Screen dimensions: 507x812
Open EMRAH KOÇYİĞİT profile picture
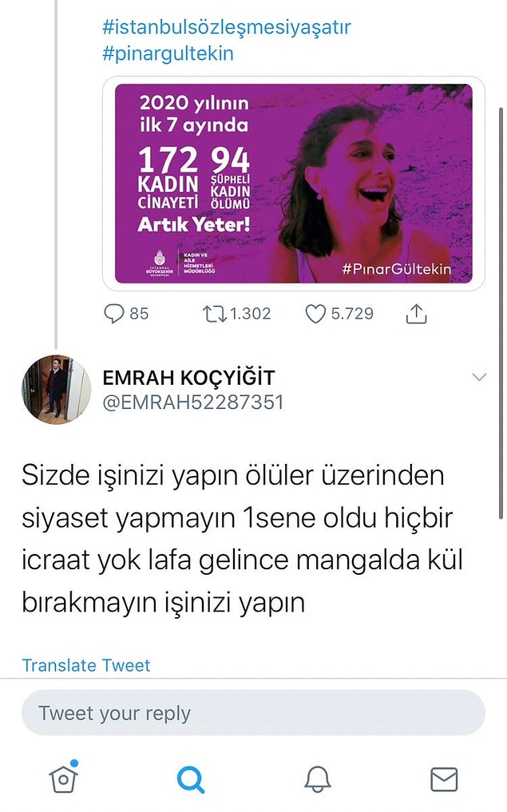click(56, 390)
